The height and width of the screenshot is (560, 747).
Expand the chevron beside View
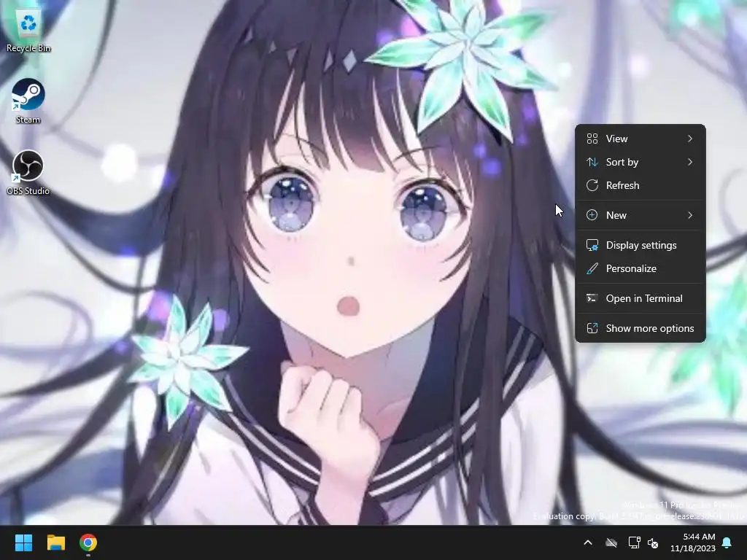(x=690, y=139)
